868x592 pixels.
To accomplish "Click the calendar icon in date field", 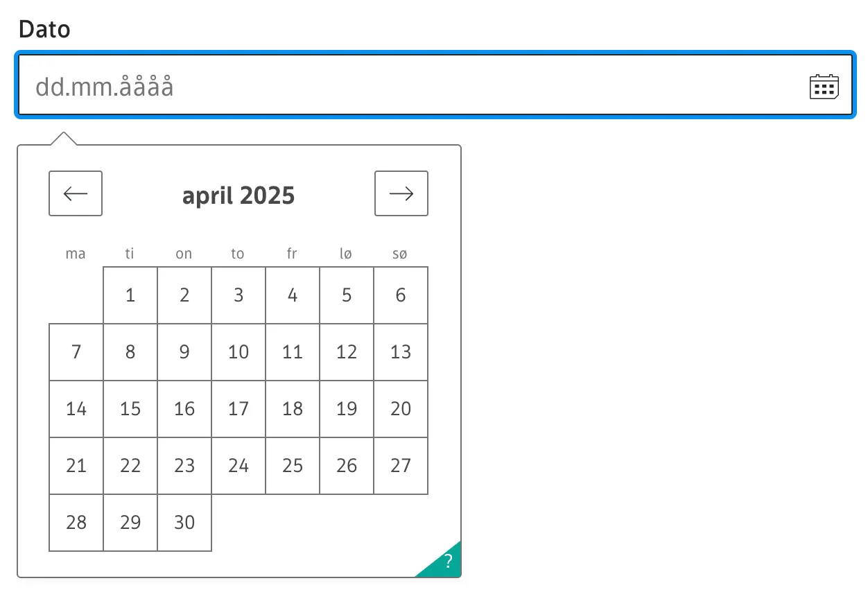I will (824, 87).
